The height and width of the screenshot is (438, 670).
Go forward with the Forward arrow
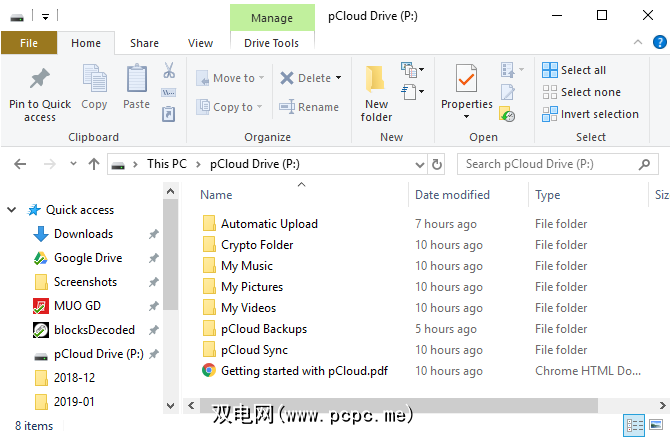coord(50,164)
